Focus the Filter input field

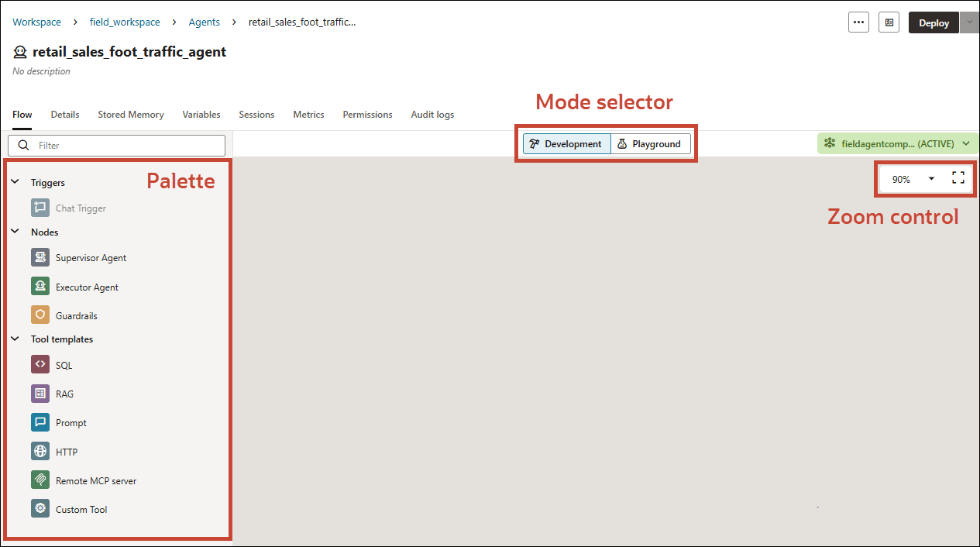click(116, 146)
